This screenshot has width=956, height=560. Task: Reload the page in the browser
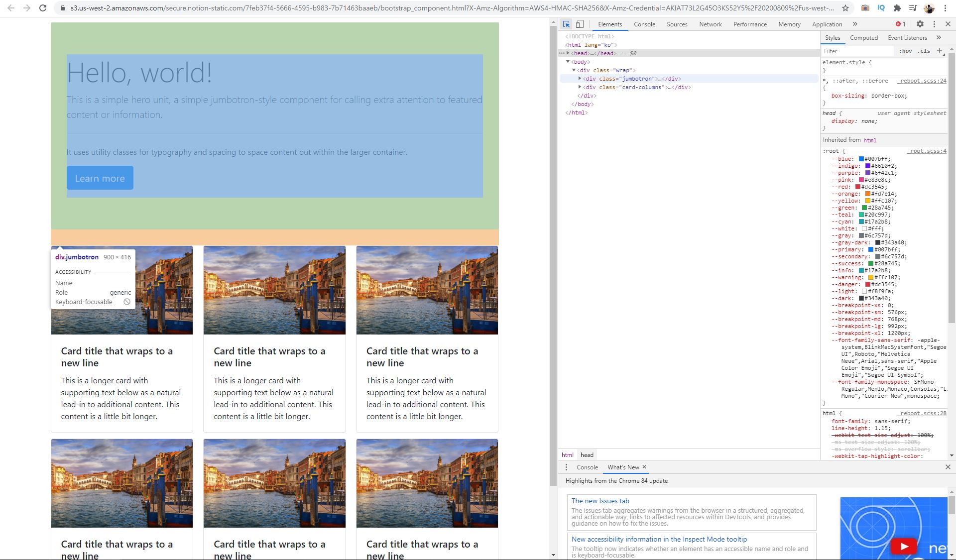[43, 8]
